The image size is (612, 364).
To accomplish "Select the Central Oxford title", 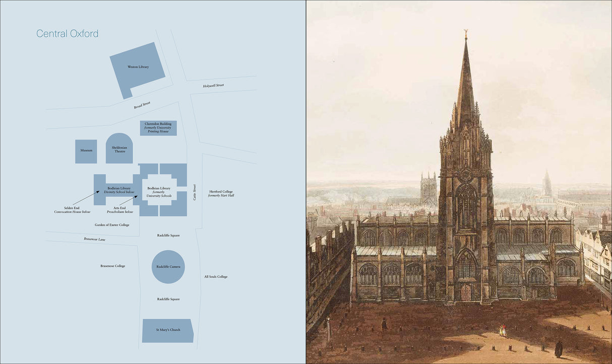I will coord(68,33).
